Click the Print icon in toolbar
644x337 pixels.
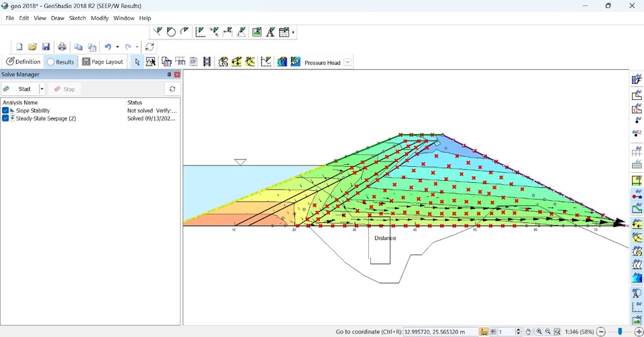click(62, 47)
